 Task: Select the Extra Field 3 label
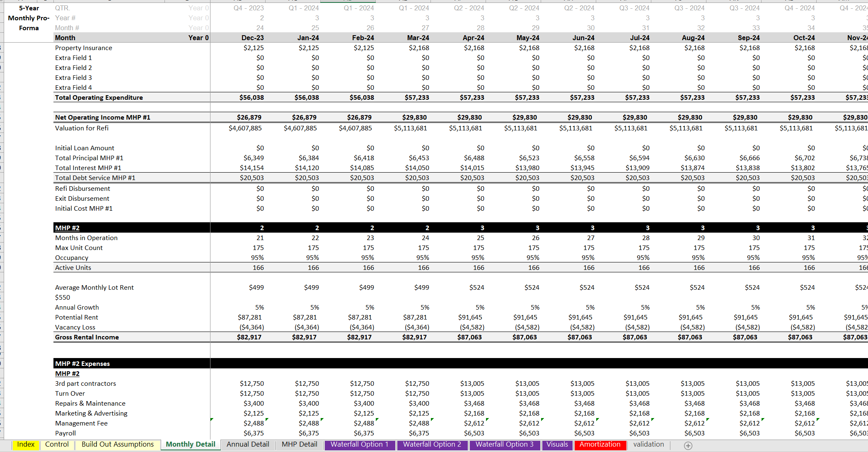pyautogui.click(x=74, y=78)
